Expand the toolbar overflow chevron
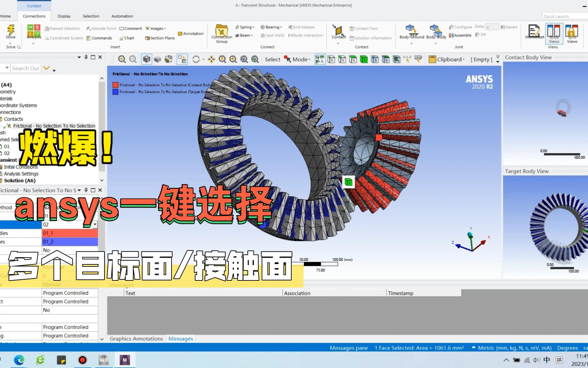588x368 pixels. (x=498, y=59)
